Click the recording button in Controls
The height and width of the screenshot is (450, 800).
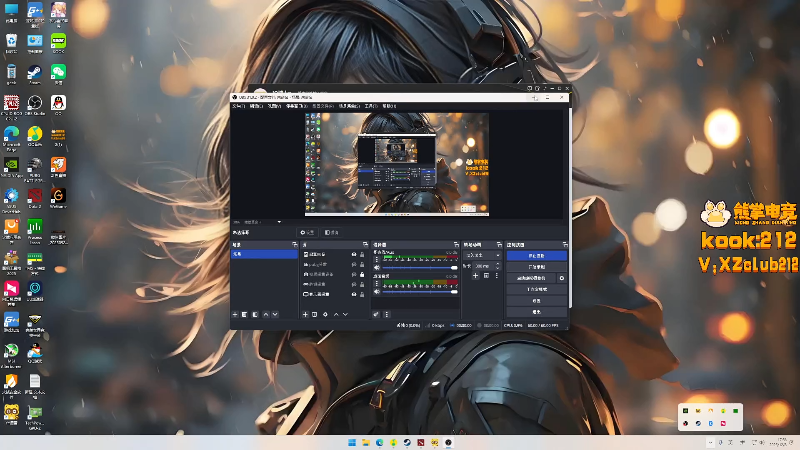(536, 267)
